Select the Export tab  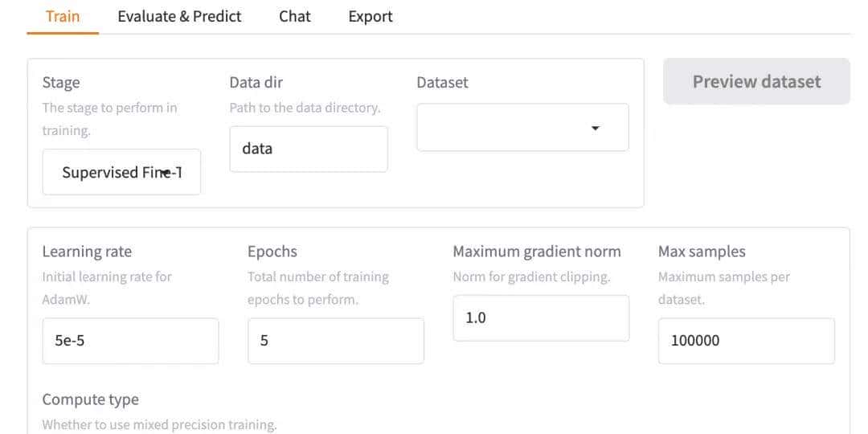point(371,16)
